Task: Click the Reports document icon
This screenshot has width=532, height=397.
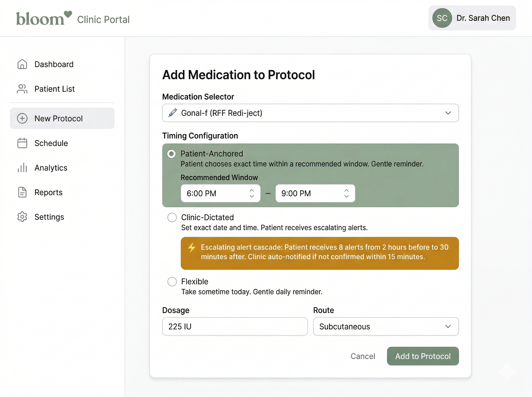Action: coord(22,192)
